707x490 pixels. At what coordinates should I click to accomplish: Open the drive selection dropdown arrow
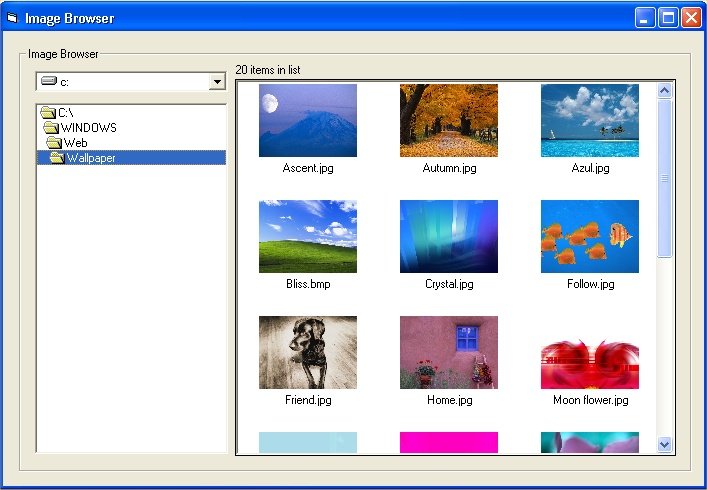click(x=217, y=82)
